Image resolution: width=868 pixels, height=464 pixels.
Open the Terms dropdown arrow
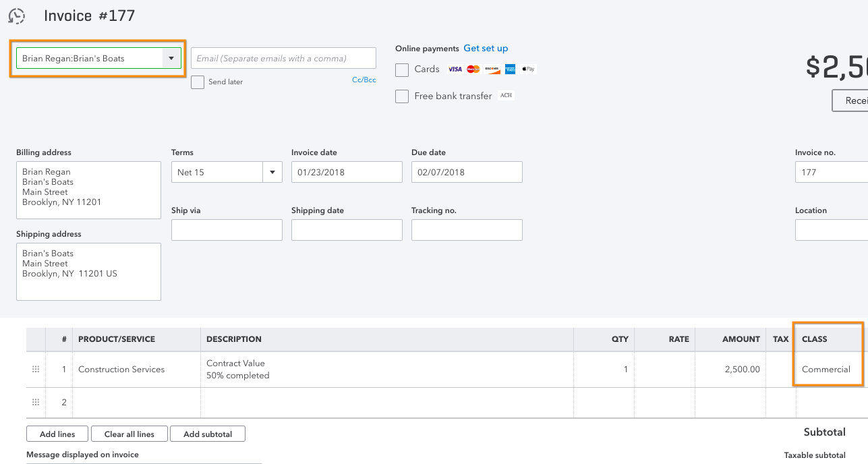point(272,172)
